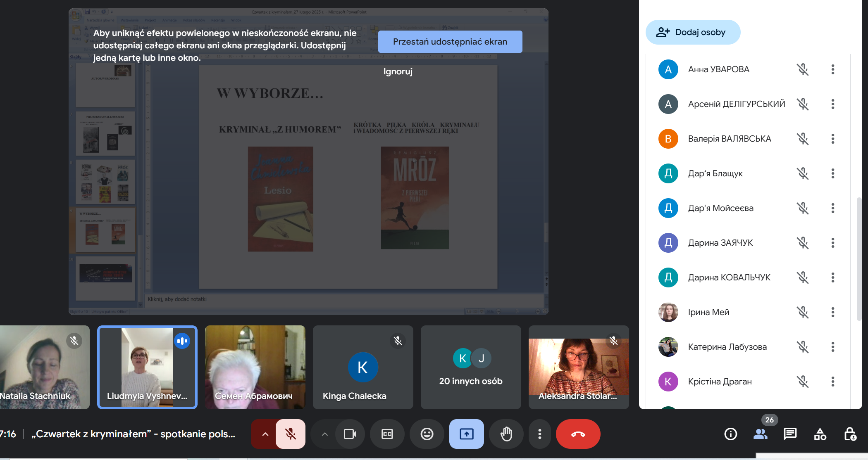Open more options for Крістіна Драган
Image resolution: width=868 pixels, height=460 pixels.
pyautogui.click(x=833, y=382)
